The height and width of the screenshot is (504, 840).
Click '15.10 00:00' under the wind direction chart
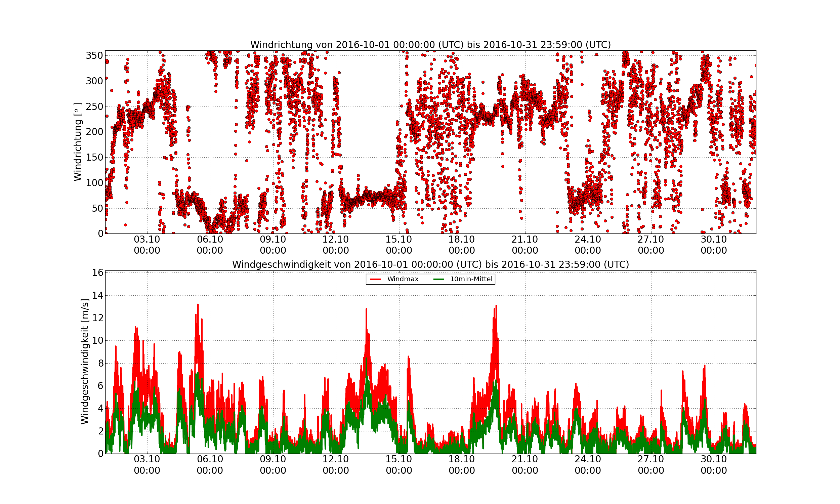pos(399,245)
